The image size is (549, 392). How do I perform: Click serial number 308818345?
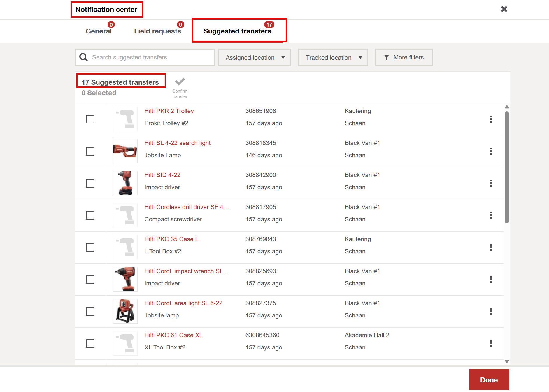[x=261, y=143]
